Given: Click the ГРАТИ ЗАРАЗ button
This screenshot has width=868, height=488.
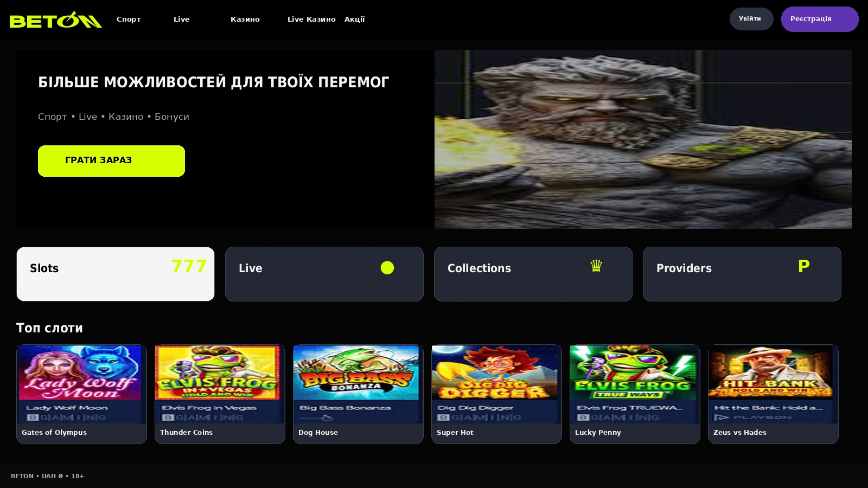Looking at the screenshot, I should point(111,161).
